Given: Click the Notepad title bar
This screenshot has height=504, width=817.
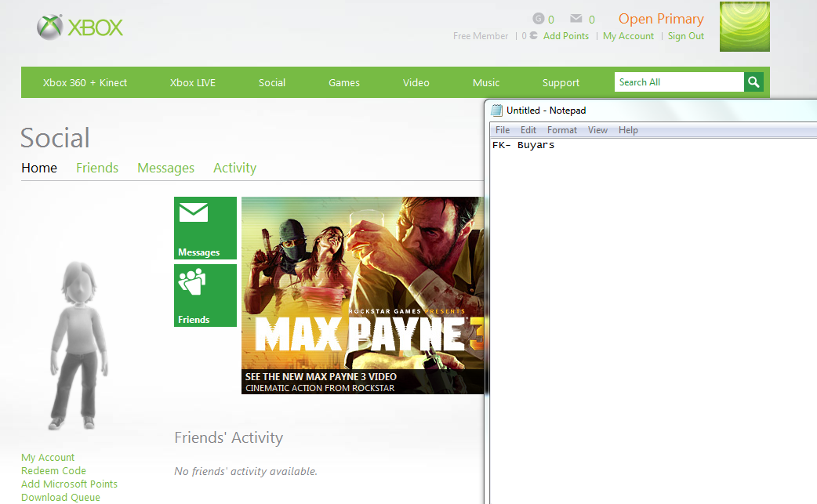Looking at the screenshot, I should pos(652,111).
